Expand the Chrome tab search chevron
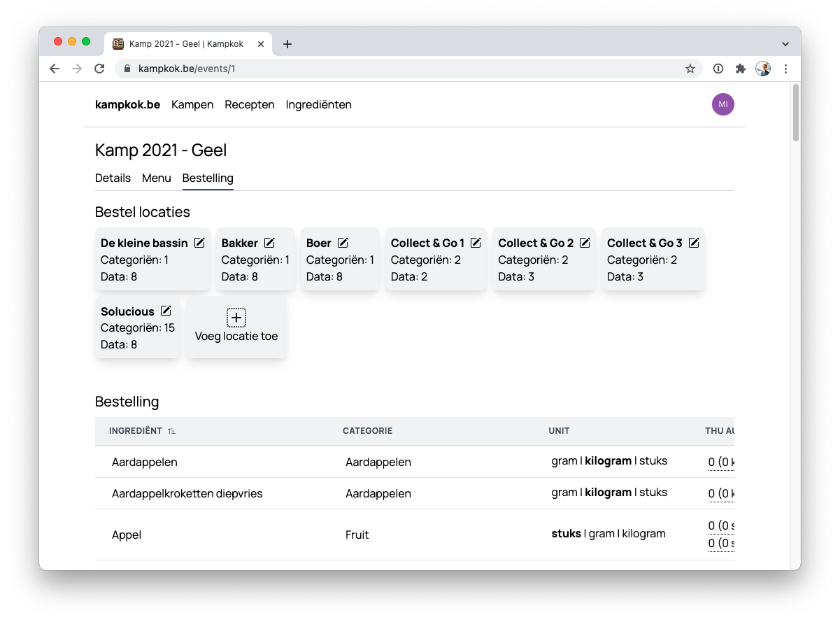 (785, 44)
